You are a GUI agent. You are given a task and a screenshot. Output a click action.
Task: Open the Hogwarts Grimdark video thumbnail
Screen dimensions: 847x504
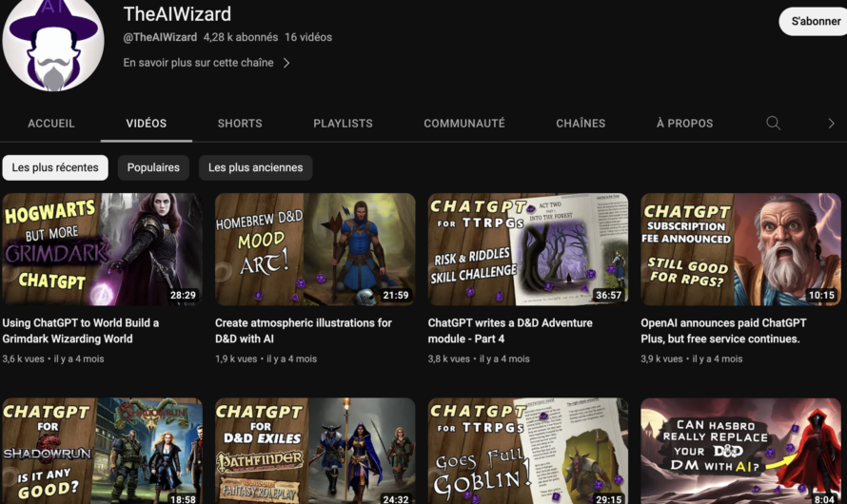click(102, 249)
